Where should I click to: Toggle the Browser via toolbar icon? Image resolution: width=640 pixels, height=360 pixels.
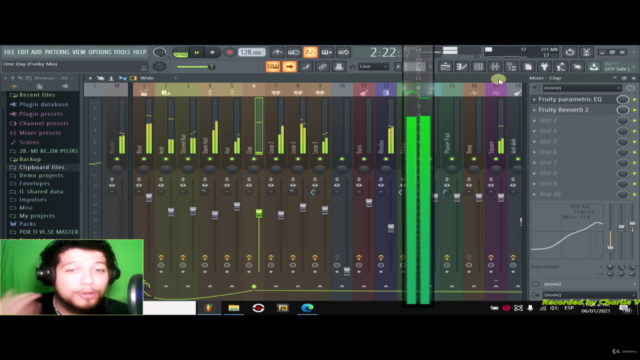coord(511,67)
